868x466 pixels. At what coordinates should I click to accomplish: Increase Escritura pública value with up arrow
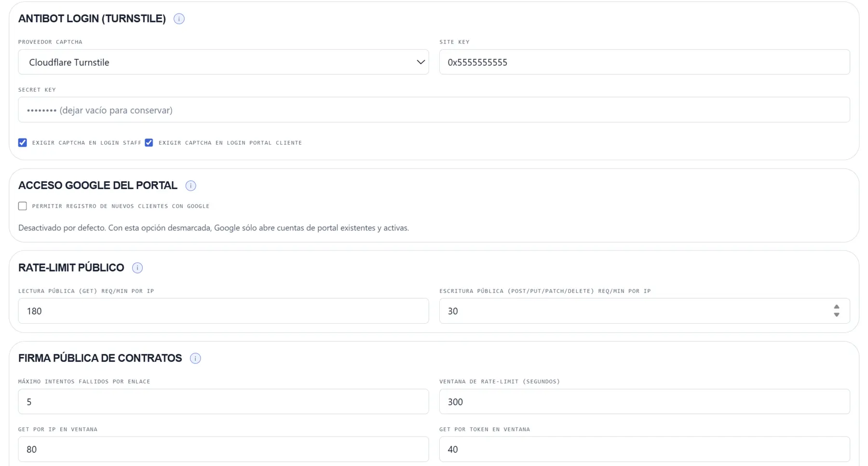coord(837,307)
